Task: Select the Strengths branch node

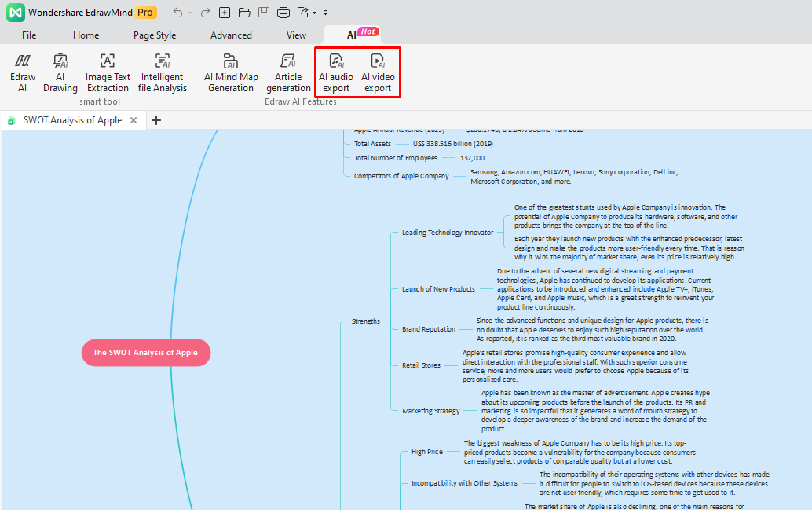Action: (366, 321)
